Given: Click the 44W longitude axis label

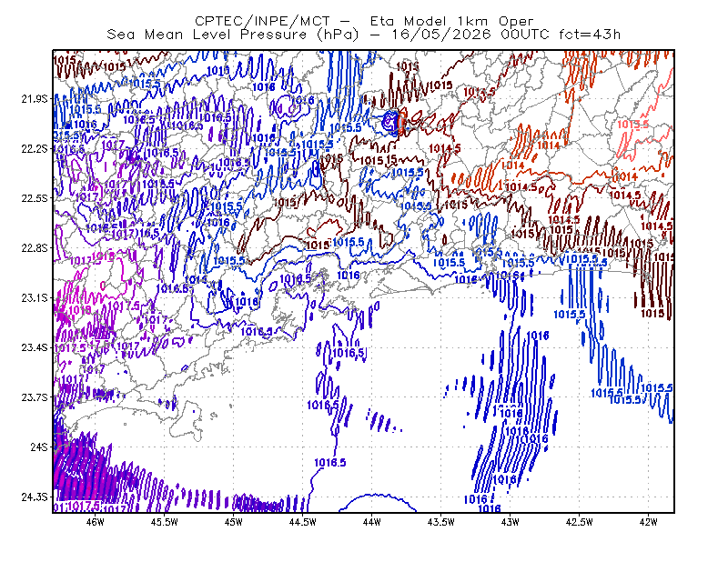Looking at the screenshot, I should point(372,522).
